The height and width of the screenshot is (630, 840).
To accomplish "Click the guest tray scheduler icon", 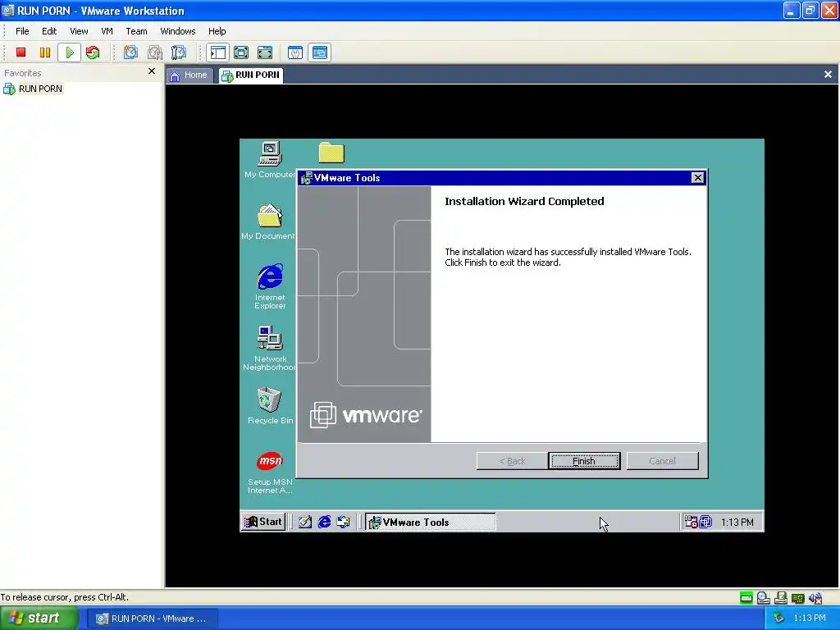I will click(691, 522).
